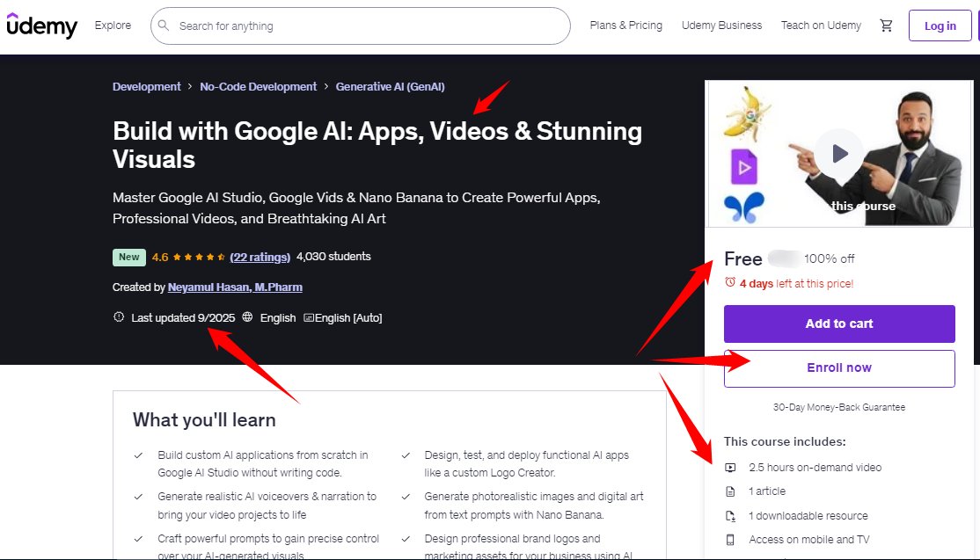
Task: Open the No-Code Development breadcrumb
Action: point(258,87)
